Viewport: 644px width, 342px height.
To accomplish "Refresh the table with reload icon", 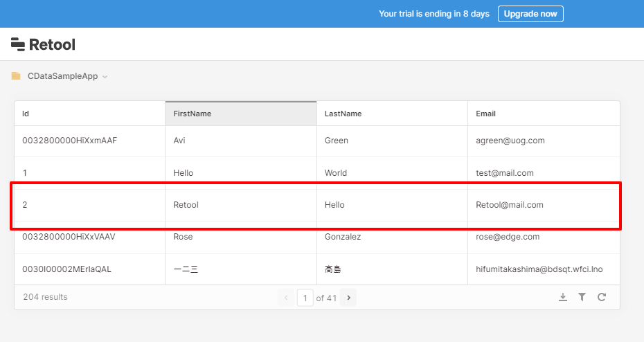I will tap(602, 297).
